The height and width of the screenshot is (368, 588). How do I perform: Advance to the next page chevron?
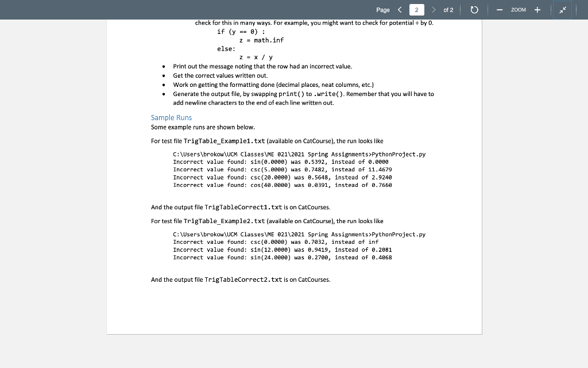coord(435,9)
